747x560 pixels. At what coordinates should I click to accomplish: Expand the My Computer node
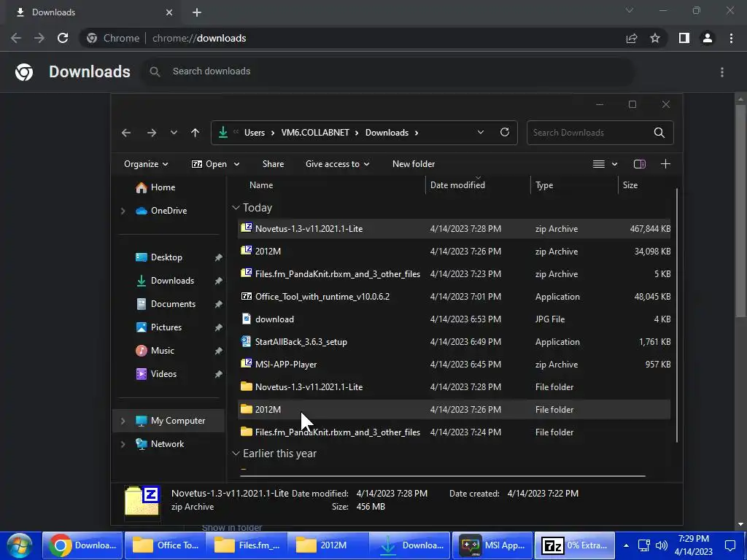pos(123,421)
